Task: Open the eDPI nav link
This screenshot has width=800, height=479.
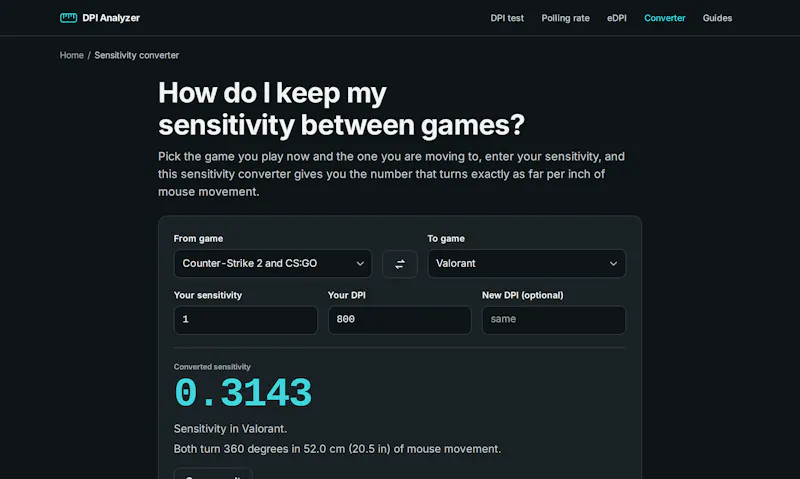Action: click(617, 18)
